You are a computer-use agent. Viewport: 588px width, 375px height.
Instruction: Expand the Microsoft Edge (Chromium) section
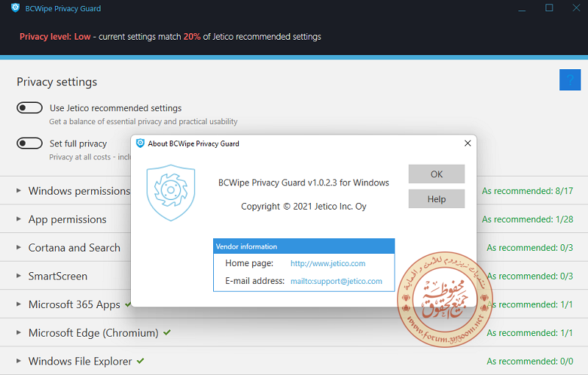pyautogui.click(x=18, y=332)
